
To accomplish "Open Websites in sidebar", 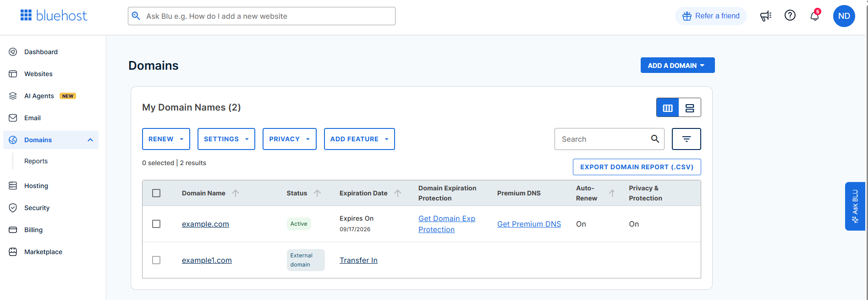I will point(38,74).
